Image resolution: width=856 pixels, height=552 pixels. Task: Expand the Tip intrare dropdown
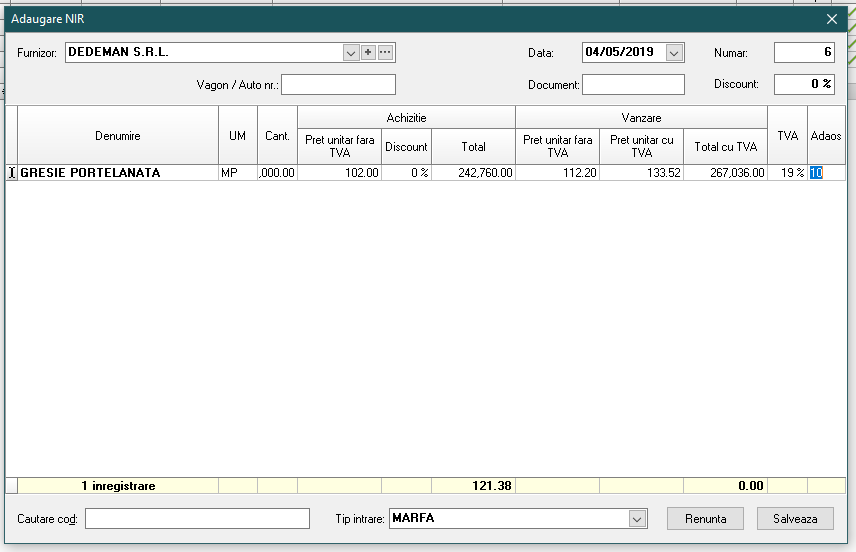click(637, 519)
